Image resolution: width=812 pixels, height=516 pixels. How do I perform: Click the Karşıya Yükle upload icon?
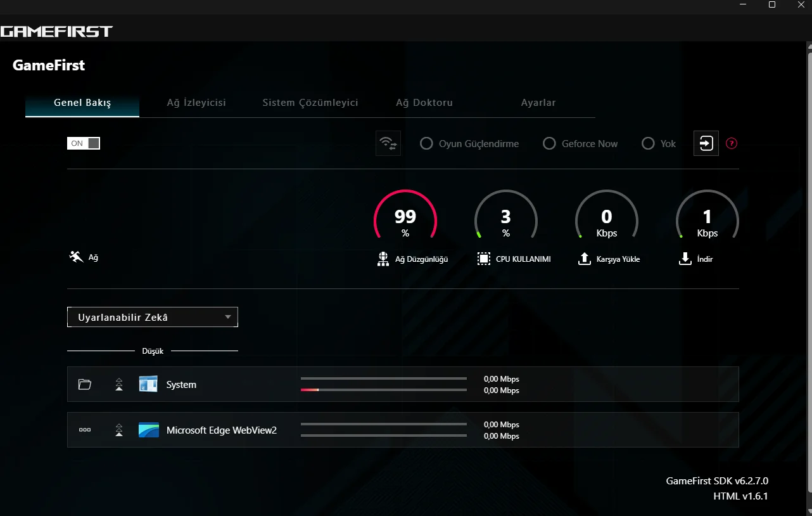(x=585, y=259)
